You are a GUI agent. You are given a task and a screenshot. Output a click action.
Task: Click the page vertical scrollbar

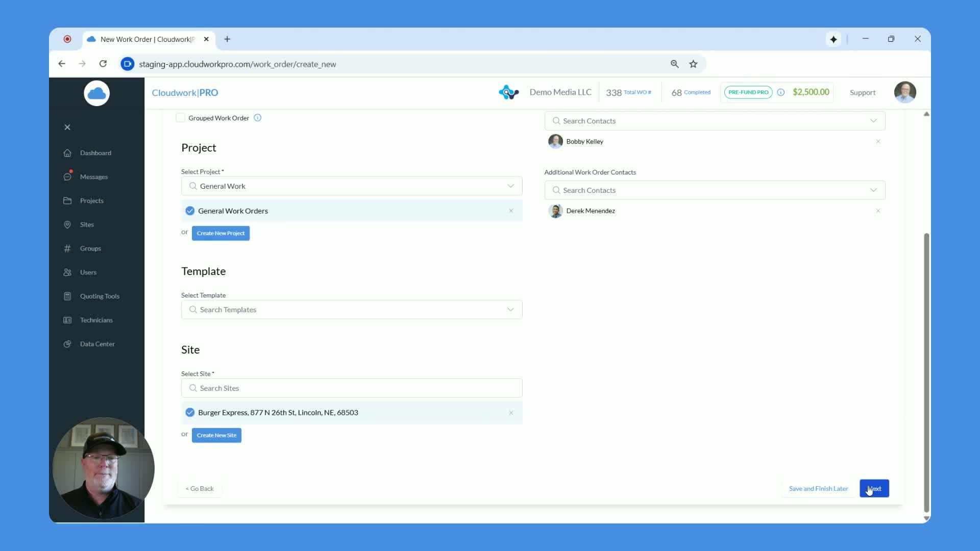point(926,372)
